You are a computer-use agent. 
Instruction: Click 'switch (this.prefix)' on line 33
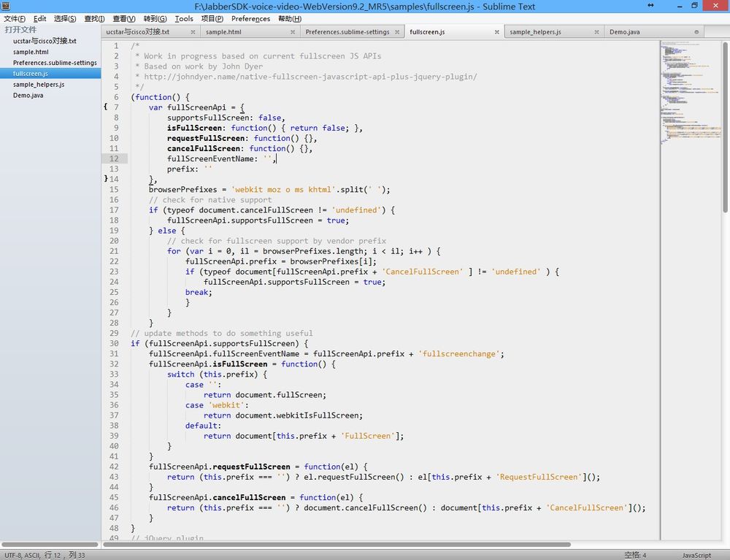click(212, 375)
